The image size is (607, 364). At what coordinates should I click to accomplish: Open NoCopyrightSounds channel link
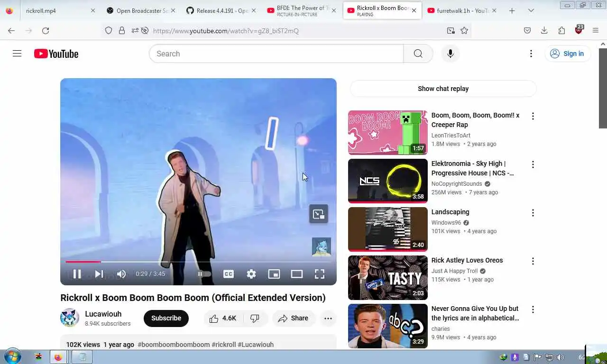click(x=457, y=184)
